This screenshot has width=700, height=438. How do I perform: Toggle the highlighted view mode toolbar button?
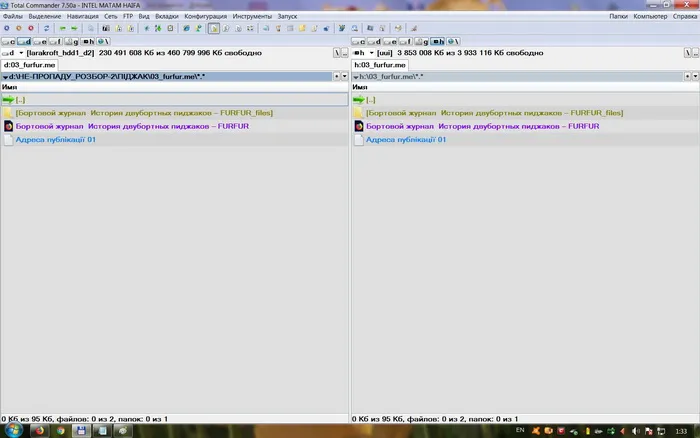tap(214, 28)
